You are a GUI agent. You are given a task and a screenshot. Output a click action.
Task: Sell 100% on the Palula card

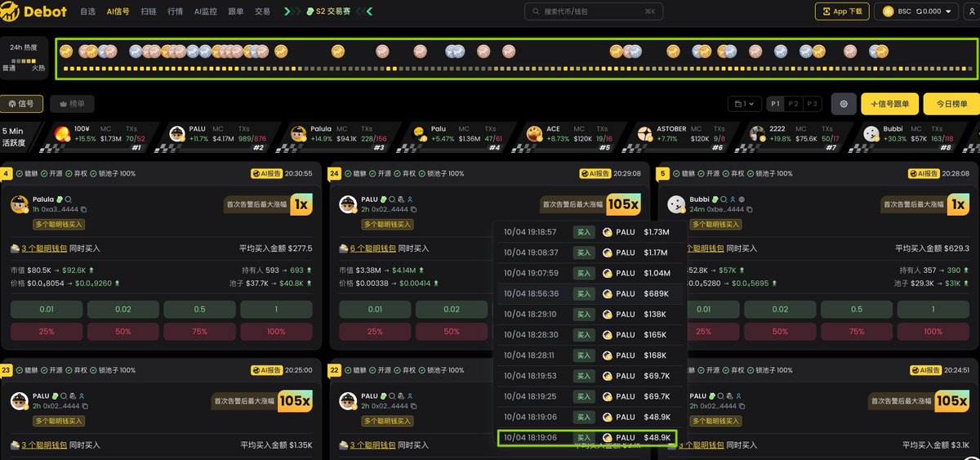click(x=276, y=332)
